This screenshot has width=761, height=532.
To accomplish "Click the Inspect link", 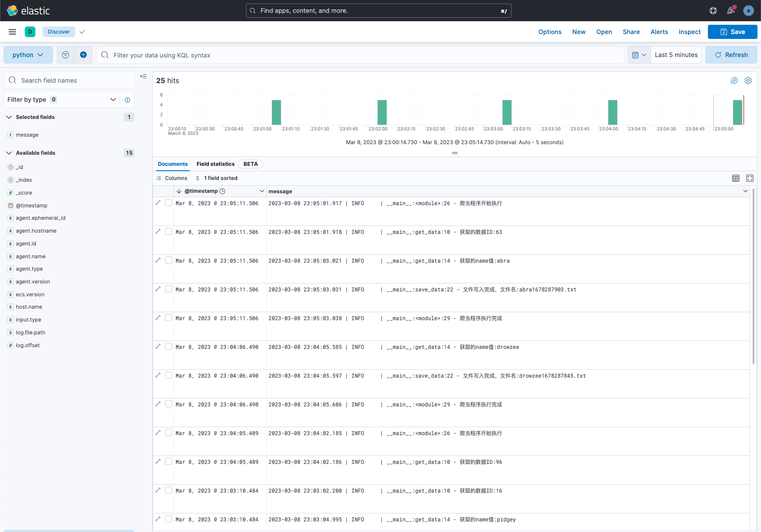I will (x=690, y=32).
